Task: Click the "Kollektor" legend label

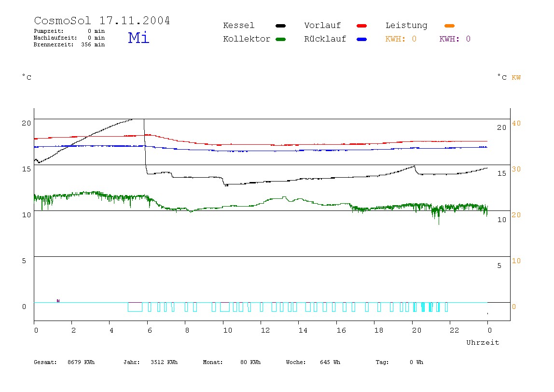Action: pyautogui.click(x=247, y=39)
